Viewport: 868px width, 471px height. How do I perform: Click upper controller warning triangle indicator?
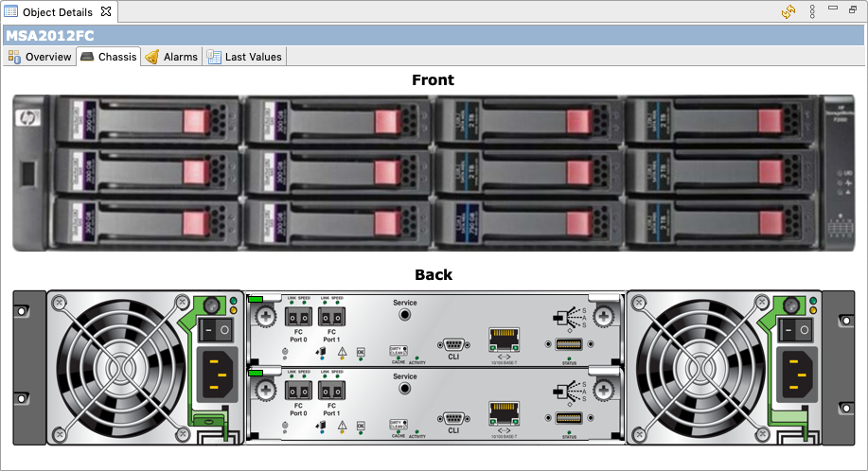click(x=342, y=352)
